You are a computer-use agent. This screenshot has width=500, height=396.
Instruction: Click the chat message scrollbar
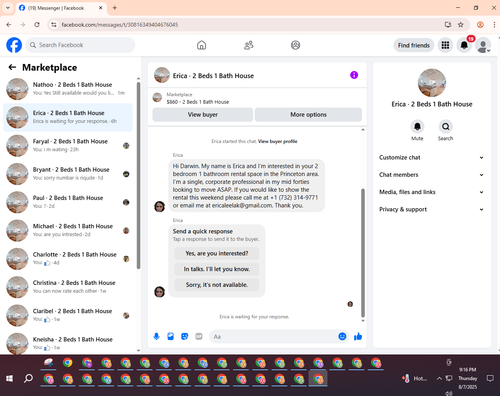[363, 252]
